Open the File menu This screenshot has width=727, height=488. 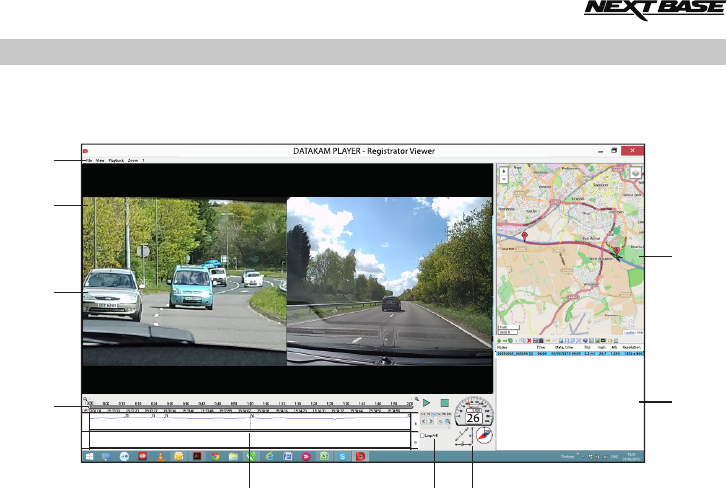pos(89,160)
